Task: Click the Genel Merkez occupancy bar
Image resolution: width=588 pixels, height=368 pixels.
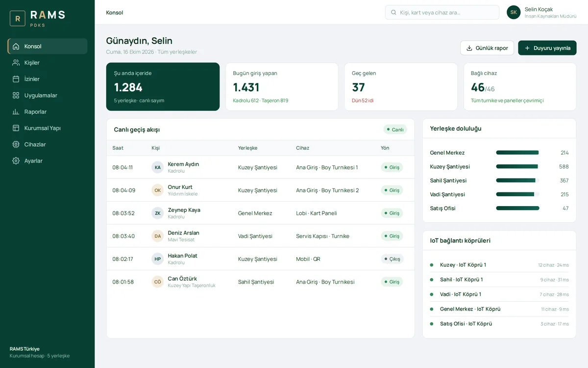Action: (x=517, y=153)
